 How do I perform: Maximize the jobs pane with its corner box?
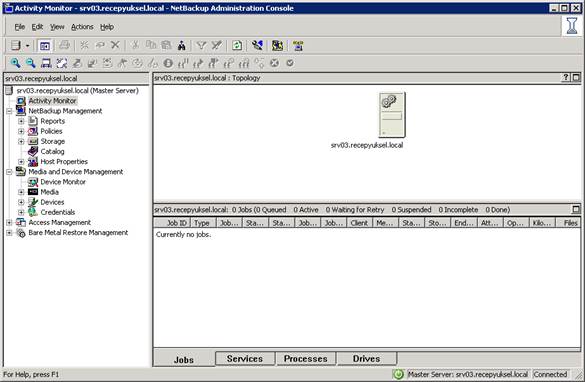pos(576,209)
